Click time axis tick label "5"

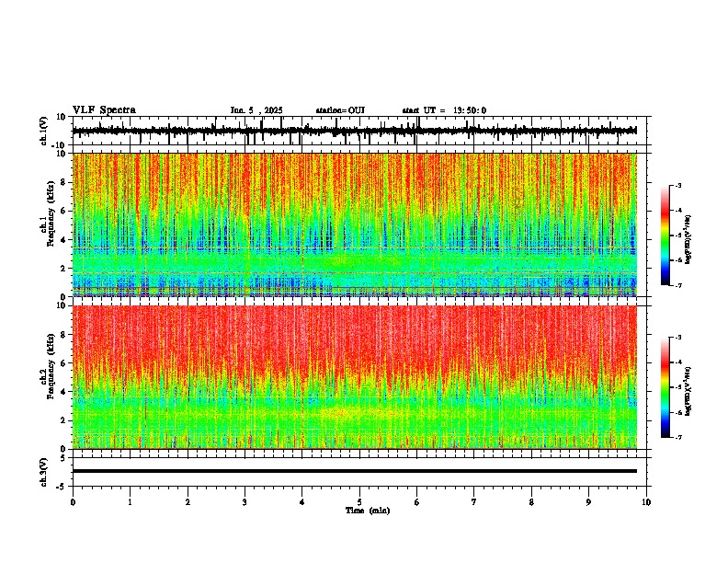pos(359,502)
